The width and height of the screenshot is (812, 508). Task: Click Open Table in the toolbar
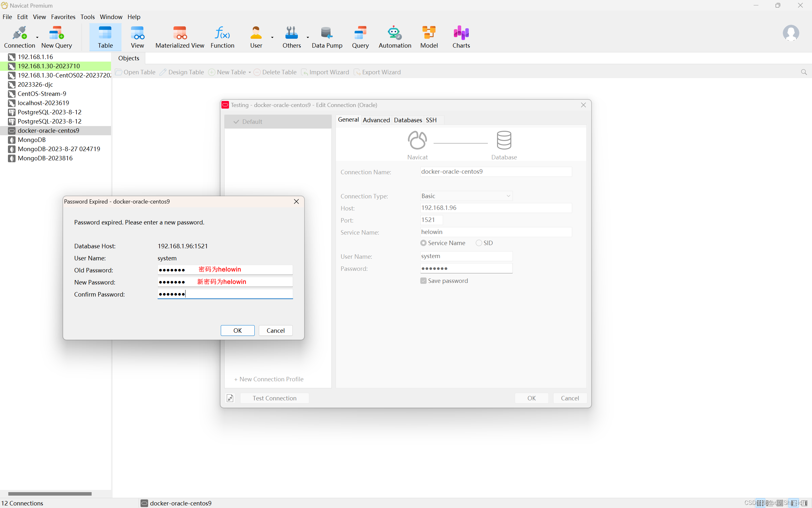tap(135, 72)
